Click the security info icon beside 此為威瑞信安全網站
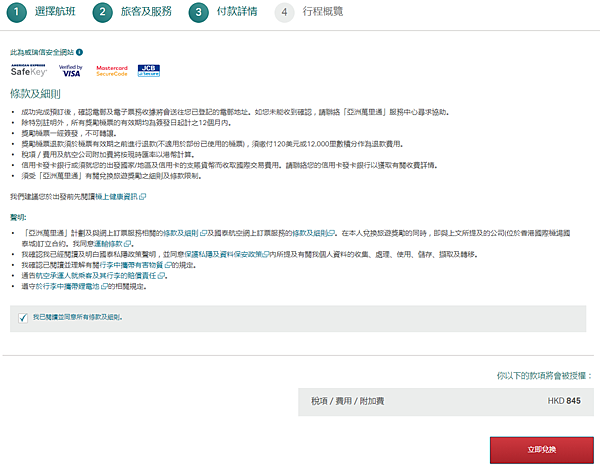The width and height of the screenshot is (600, 469). [x=79, y=52]
